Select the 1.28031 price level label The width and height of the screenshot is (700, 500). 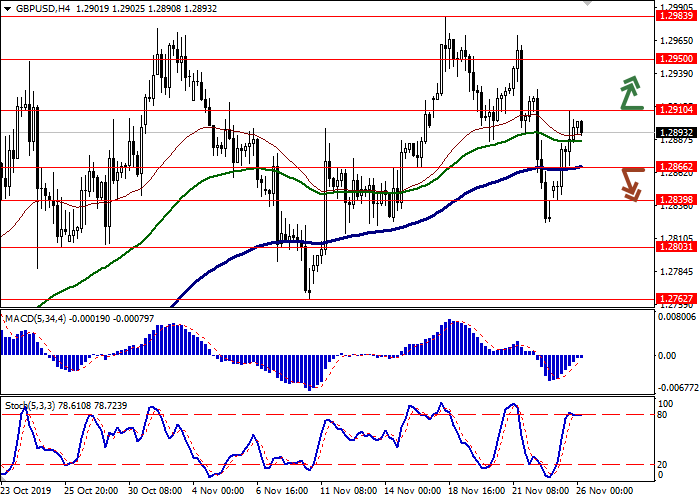point(677,247)
